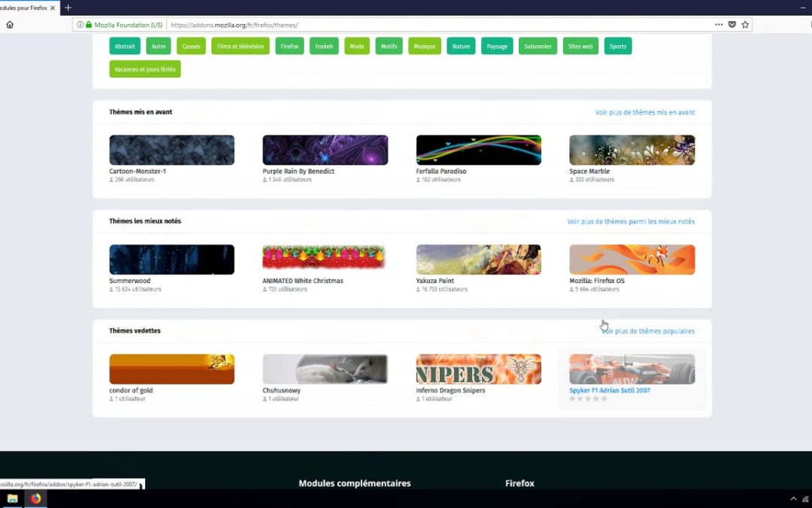Open Vacances et jours fériés category

145,69
